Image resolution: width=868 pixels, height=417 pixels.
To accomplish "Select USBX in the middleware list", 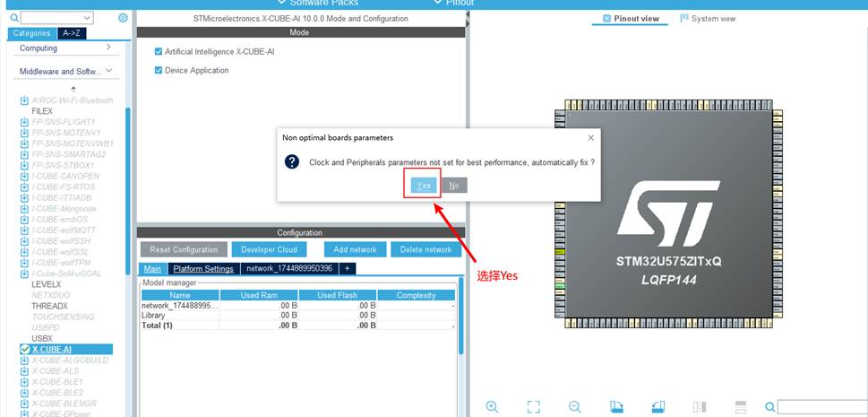I will point(42,338).
